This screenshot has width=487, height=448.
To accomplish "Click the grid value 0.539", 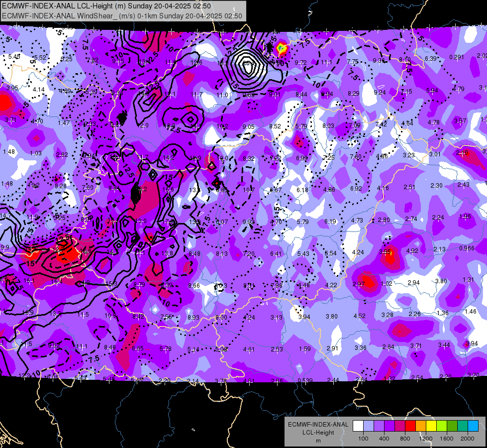I will (x=305, y=380).
